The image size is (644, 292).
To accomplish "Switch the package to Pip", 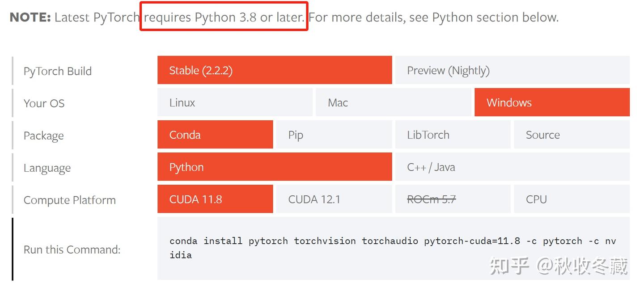I will [334, 135].
